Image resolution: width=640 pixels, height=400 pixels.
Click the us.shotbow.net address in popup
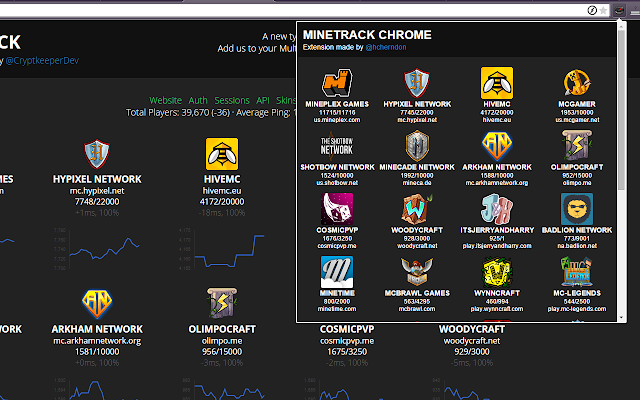tap(337, 183)
